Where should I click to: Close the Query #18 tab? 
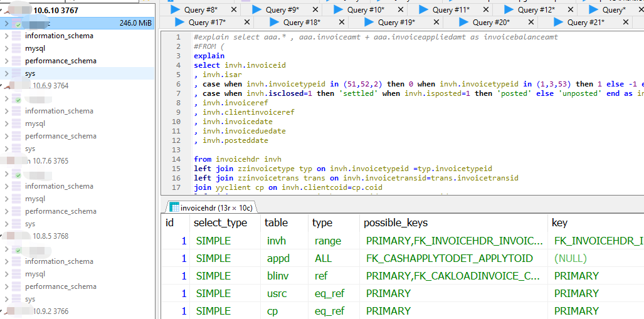click(x=342, y=22)
